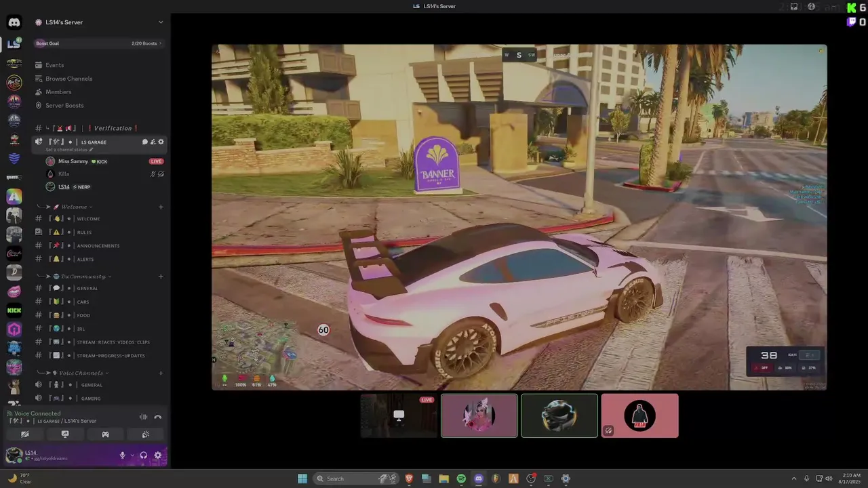This screenshot has width=868, height=488.
Task: Add a channel to Voice Channels category
Action: click(x=161, y=373)
